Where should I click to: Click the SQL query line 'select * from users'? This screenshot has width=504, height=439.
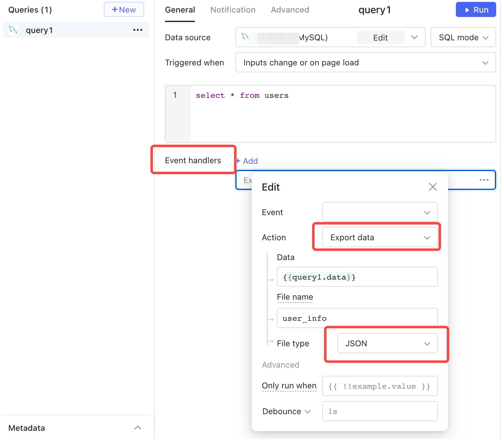242,95
